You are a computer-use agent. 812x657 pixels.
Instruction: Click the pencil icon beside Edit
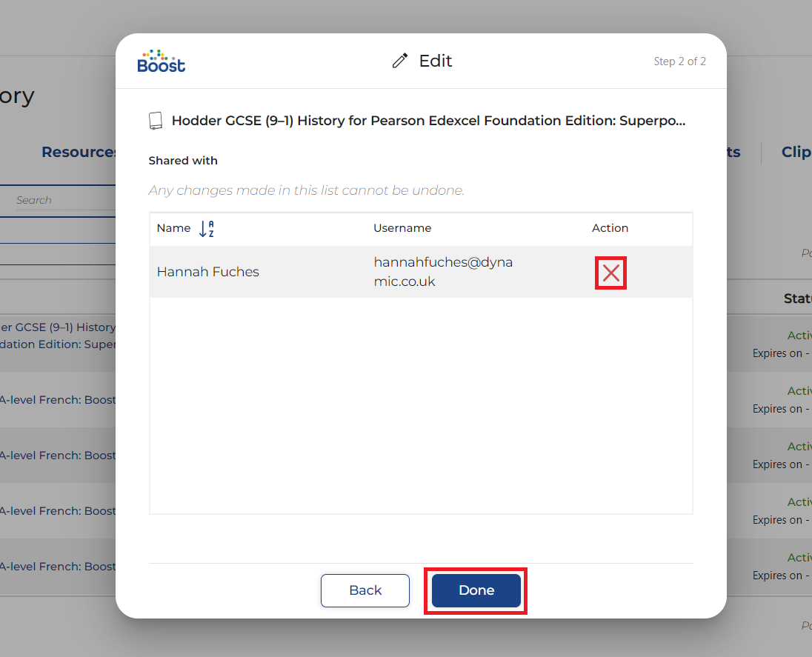click(x=400, y=61)
